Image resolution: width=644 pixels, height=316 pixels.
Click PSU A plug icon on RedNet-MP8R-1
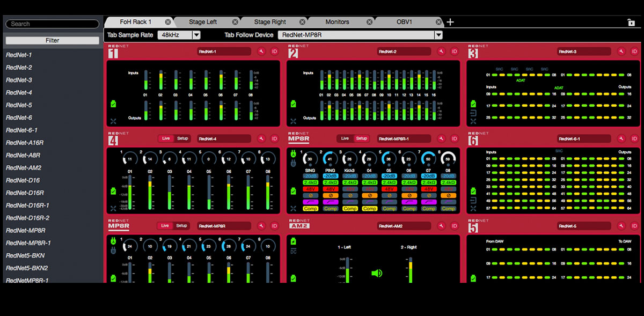coord(294,153)
